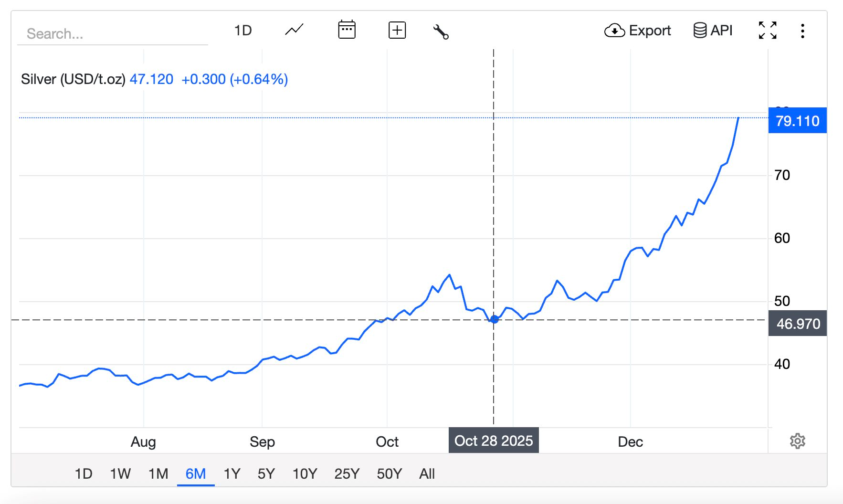This screenshot has height=504, width=843.
Task: Switch to the 1M range
Action: tap(158, 474)
